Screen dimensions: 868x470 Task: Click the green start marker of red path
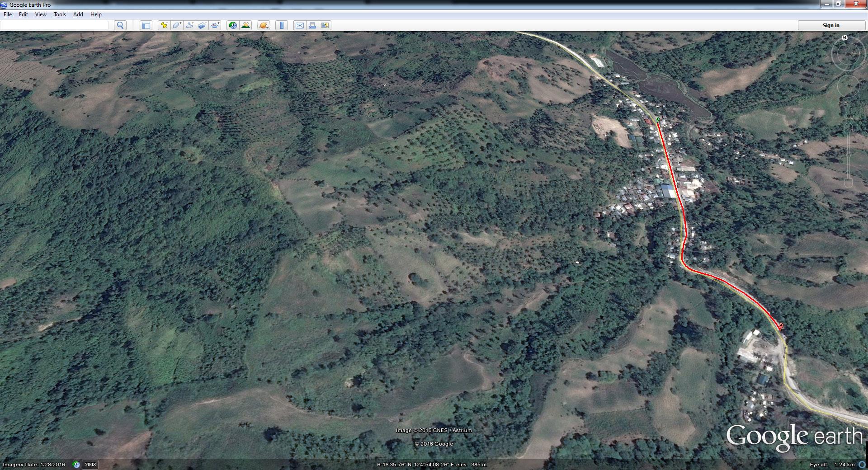click(x=657, y=119)
